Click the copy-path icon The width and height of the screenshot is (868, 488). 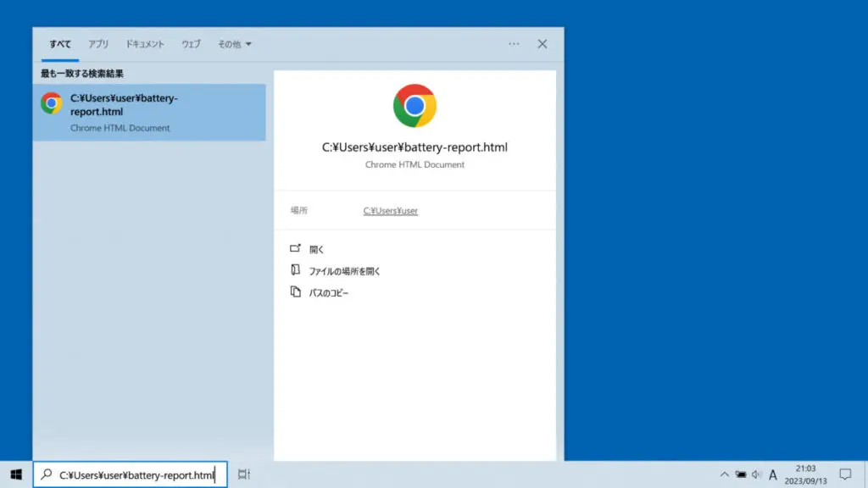[x=296, y=291]
